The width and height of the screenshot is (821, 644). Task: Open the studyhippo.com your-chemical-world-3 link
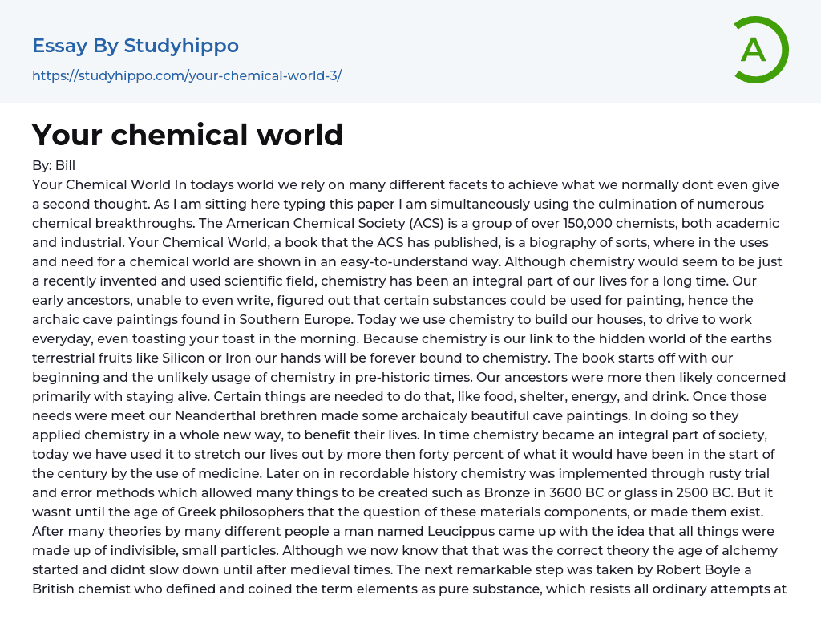click(187, 75)
